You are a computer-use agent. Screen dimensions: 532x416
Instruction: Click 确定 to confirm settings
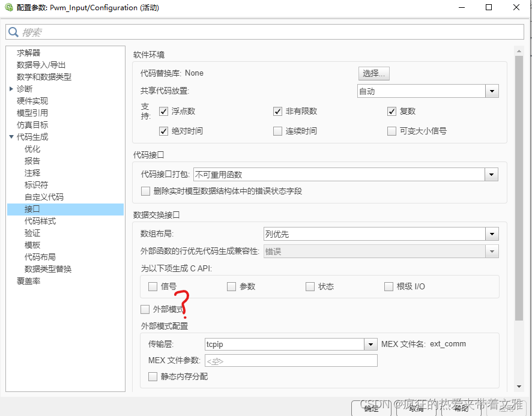coord(370,408)
